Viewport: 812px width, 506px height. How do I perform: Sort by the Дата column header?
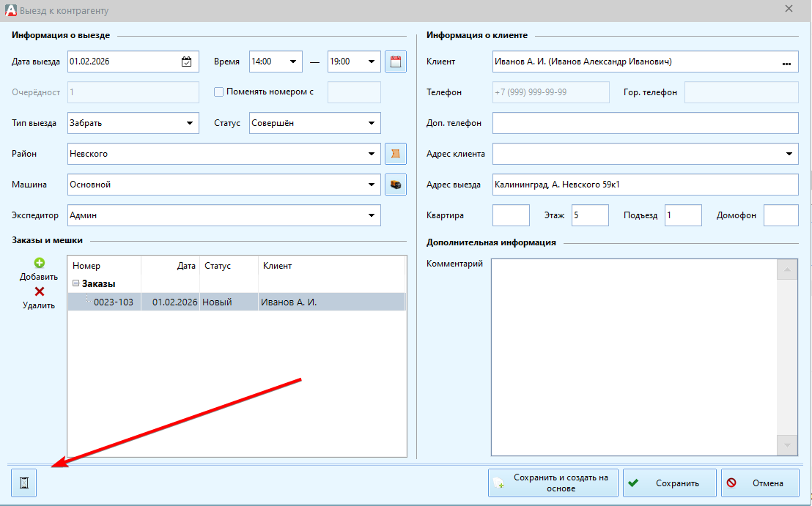point(170,266)
